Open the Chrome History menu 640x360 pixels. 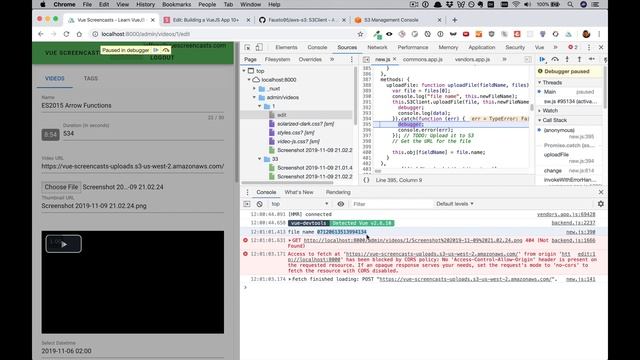coord(145,4)
